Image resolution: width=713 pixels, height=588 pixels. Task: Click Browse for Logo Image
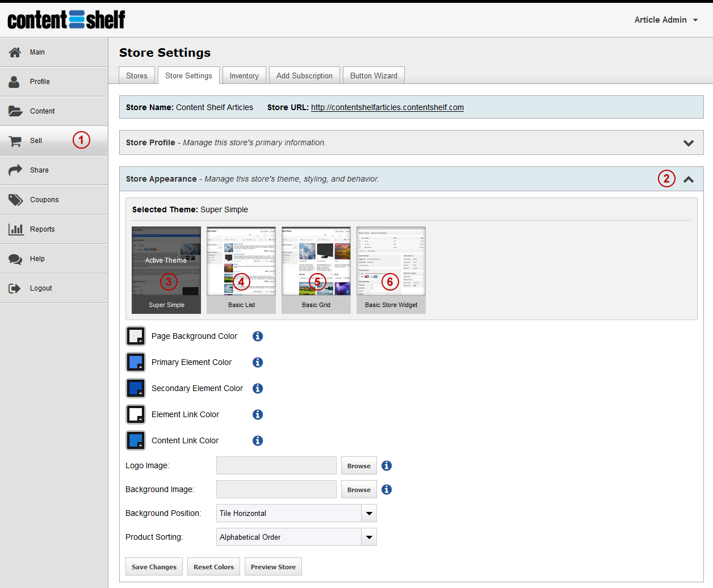(x=359, y=465)
